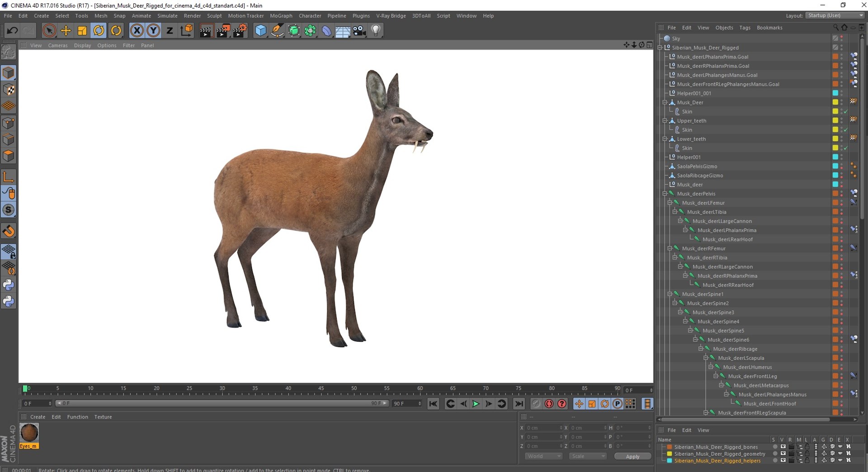
Task: Select the Musk_deerLRearHoof bone
Action: [x=727, y=239]
